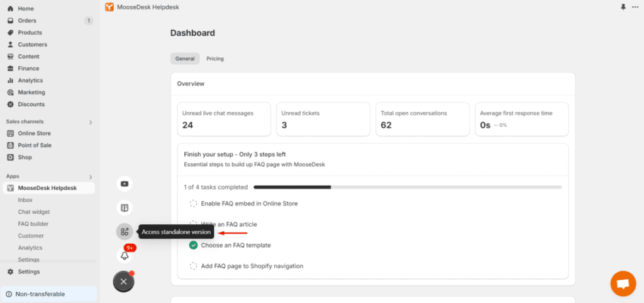Click Add FAQ page to Shopify navigation
Screen dimensions: 644x303
click(252, 266)
